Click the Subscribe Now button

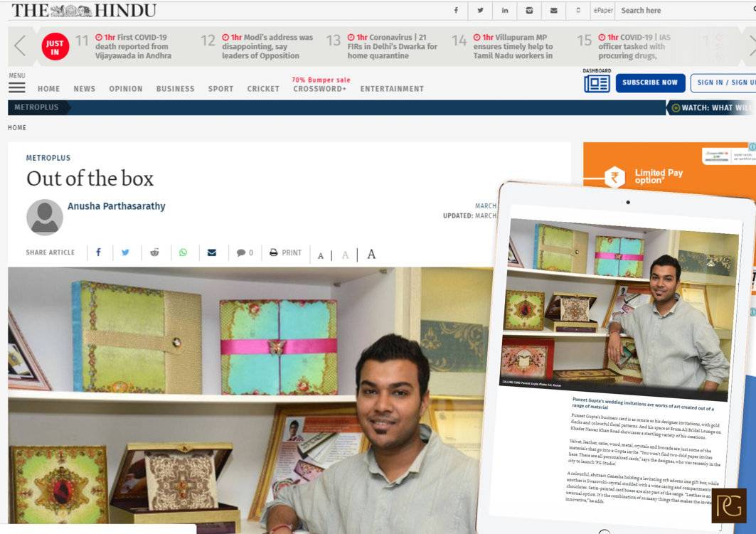pyautogui.click(x=650, y=82)
